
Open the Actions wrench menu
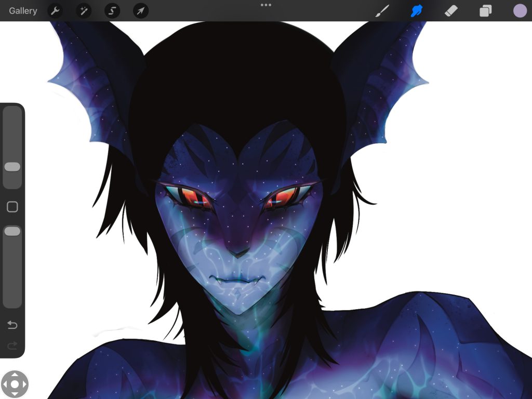pyautogui.click(x=55, y=11)
